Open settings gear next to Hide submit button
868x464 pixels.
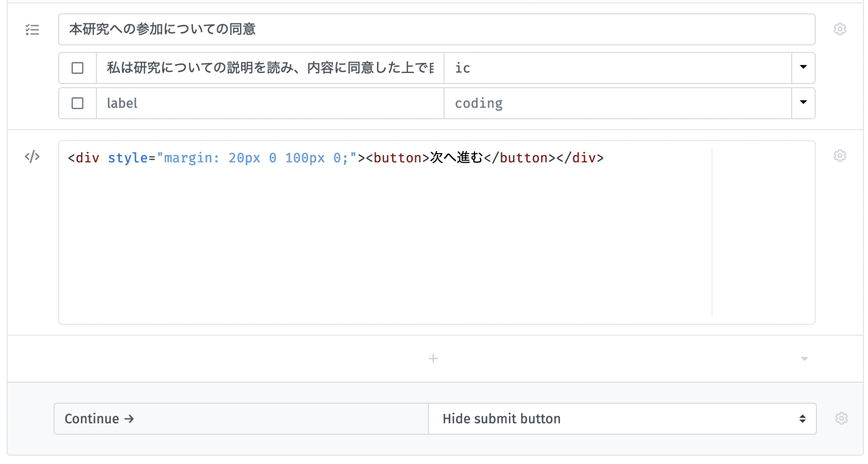click(840, 418)
